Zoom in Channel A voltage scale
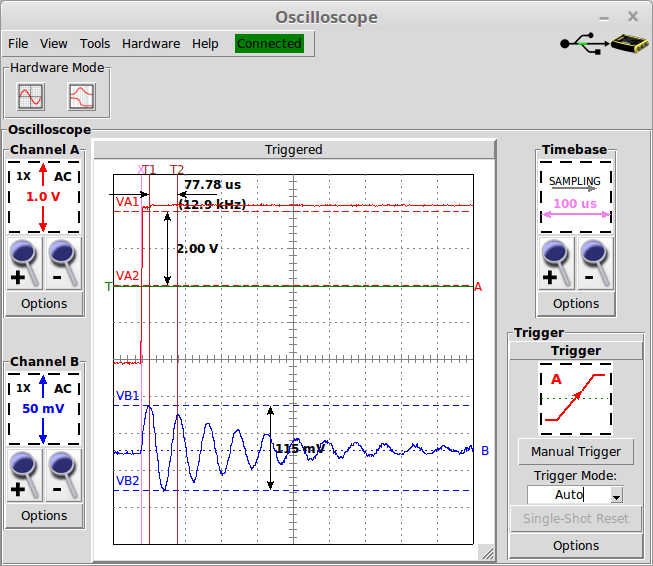This screenshot has height=566, width=653. tap(24, 264)
